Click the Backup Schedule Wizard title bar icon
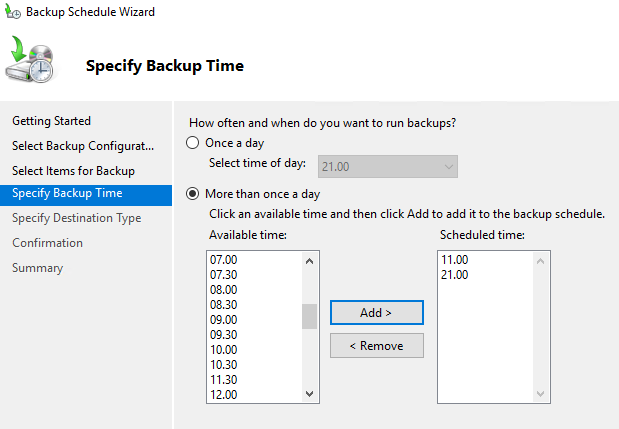Screen dimensions: 619x429 (x=12, y=13)
